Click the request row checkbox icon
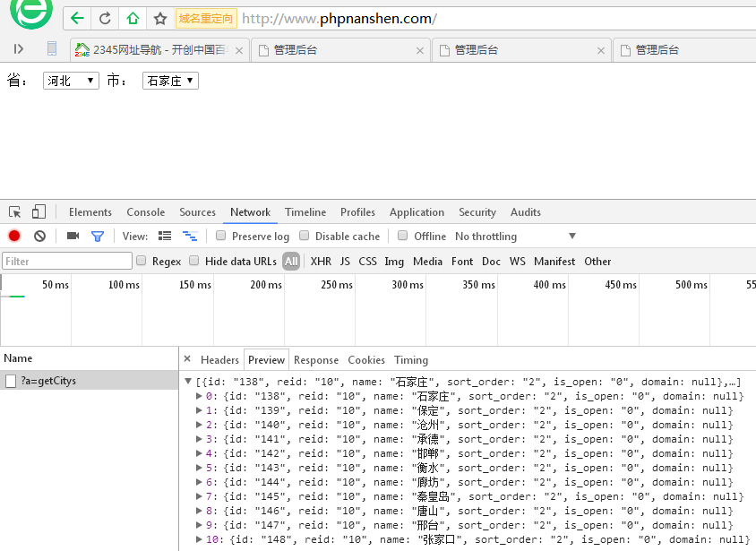The width and height of the screenshot is (756, 551). [11, 381]
